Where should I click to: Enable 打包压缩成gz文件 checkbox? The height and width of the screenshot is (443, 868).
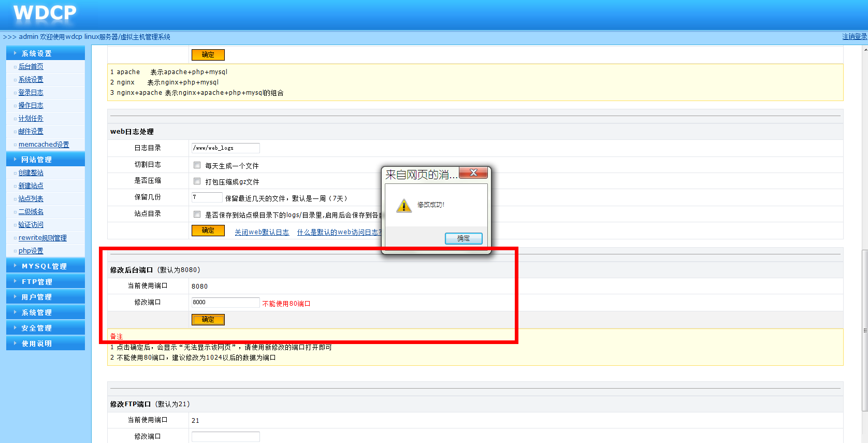[197, 181]
